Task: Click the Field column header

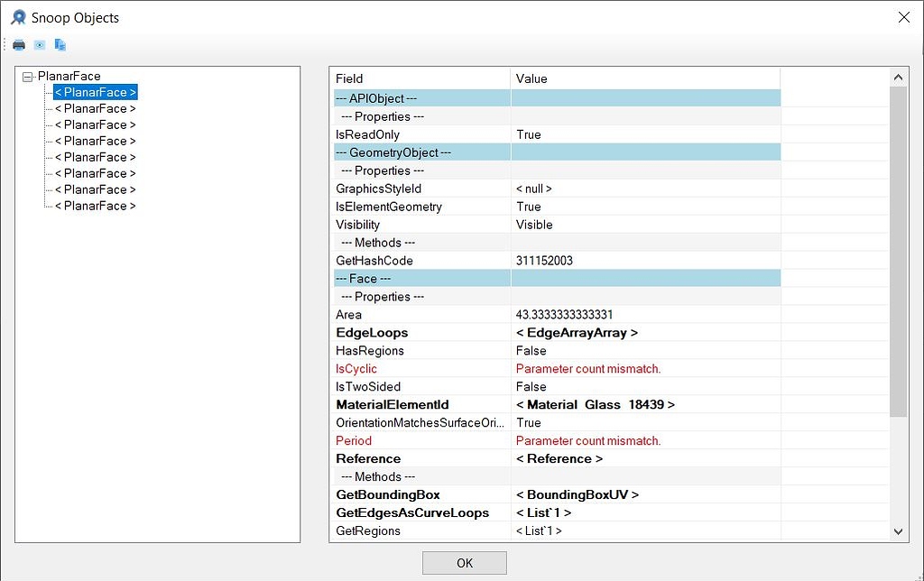Action: coord(348,78)
